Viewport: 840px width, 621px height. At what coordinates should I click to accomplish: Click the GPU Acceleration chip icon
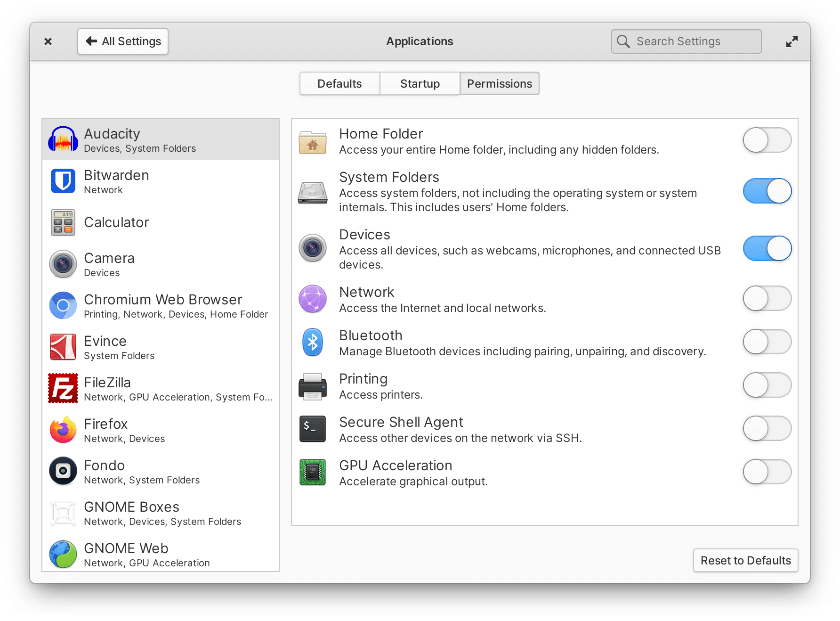point(313,472)
